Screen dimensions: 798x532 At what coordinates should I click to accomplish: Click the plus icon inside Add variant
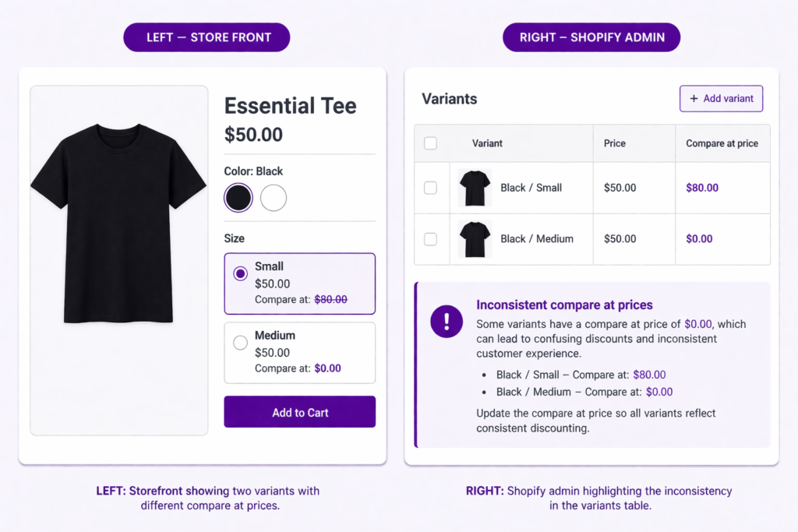692,98
